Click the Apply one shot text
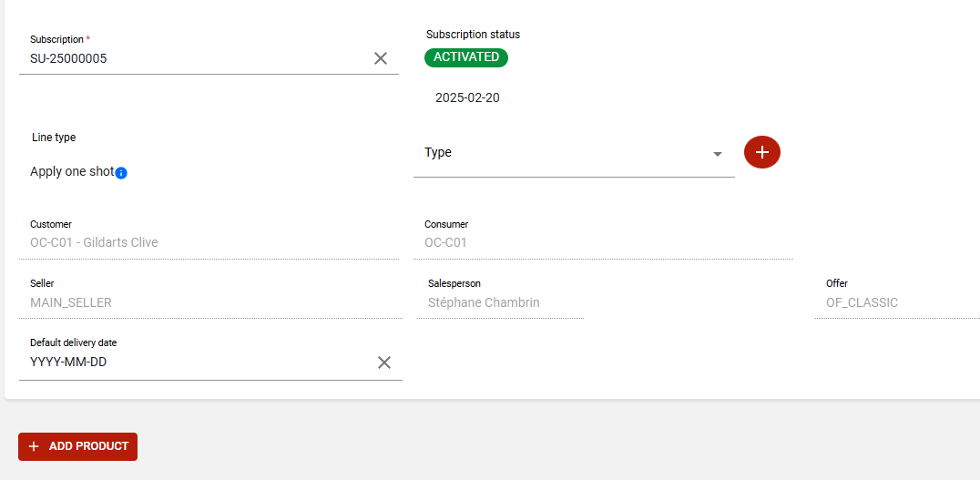 click(x=72, y=171)
